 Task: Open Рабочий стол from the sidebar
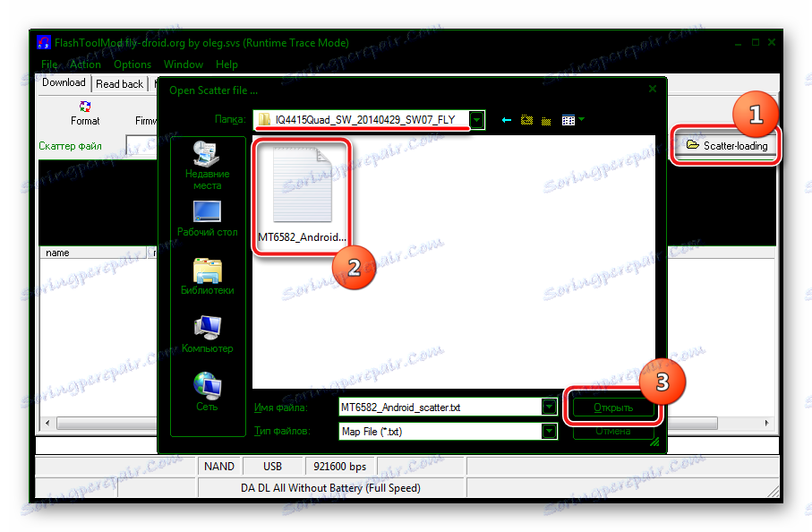[207, 215]
